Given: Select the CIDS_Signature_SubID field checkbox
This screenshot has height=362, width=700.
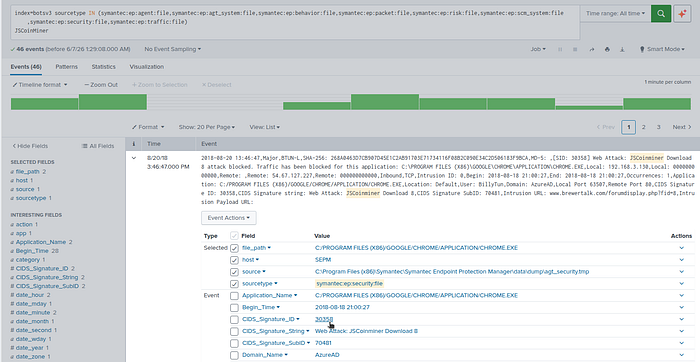Looking at the screenshot, I should [x=234, y=343].
